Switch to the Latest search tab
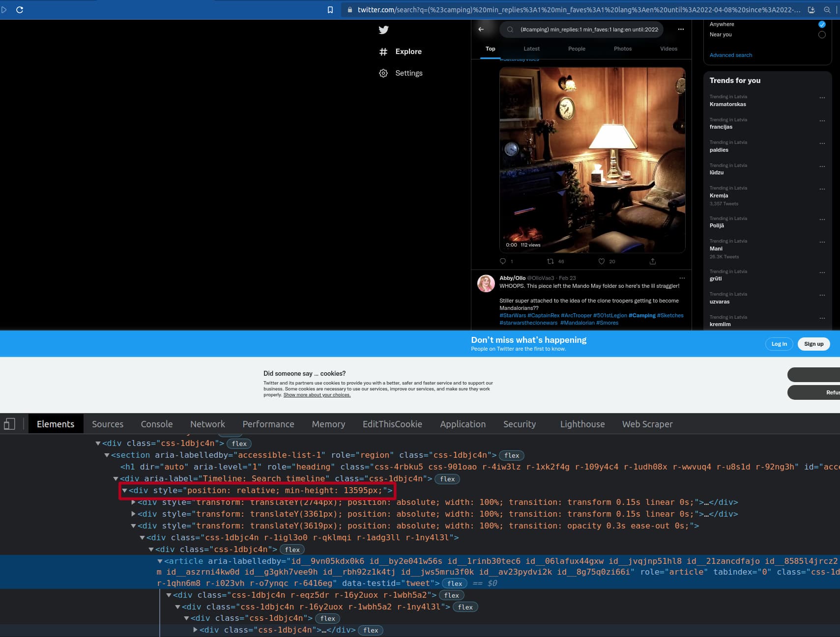Image resolution: width=840 pixels, height=637 pixels. (x=531, y=49)
